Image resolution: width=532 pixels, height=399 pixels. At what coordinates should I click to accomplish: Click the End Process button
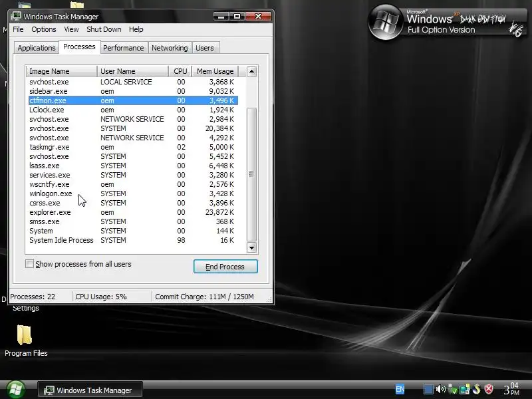click(x=225, y=267)
